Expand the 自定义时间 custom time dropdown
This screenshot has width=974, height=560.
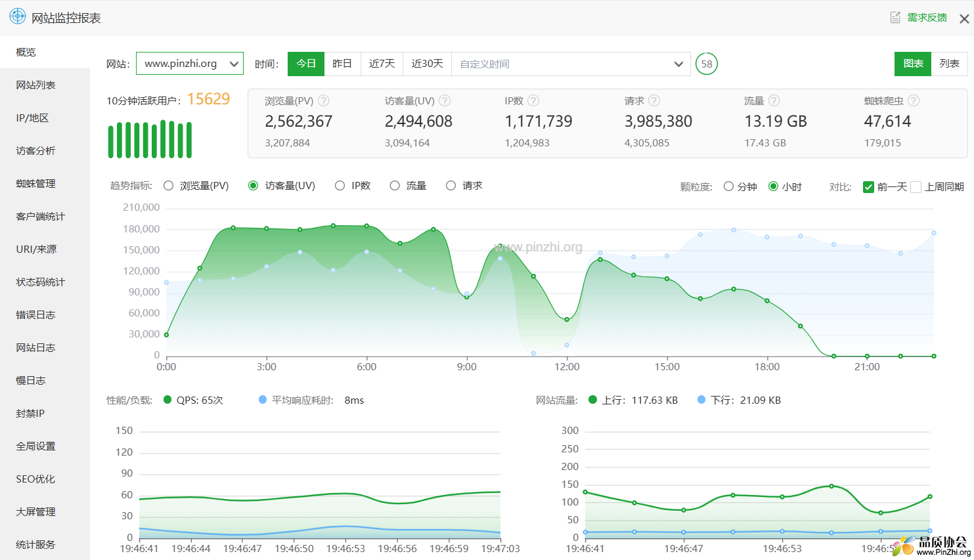pos(571,64)
